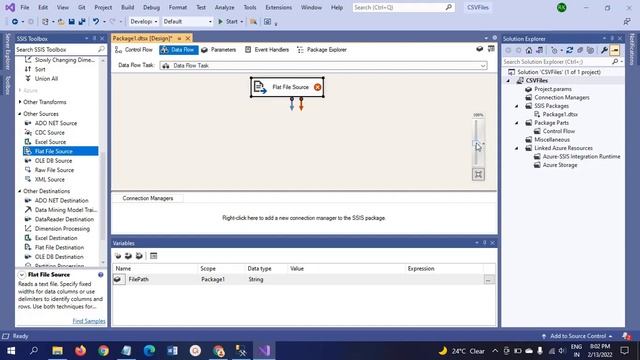The image size is (640, 360).
Task: Select the Flat File Source component
Action: (287, 87)
